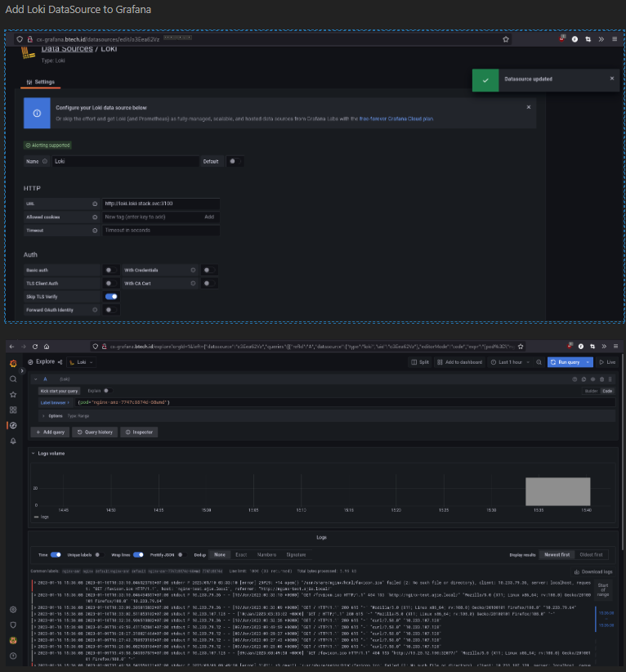Bookmark page with star in upper browser
The height and width of the screenshot is (672, 626).
506,39
